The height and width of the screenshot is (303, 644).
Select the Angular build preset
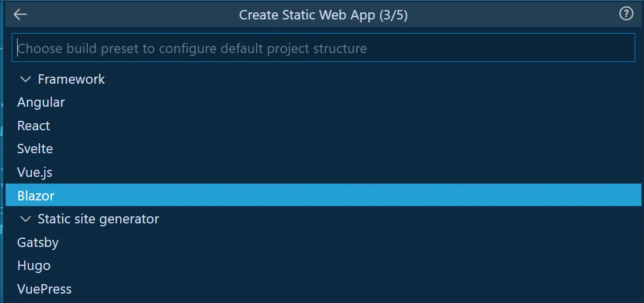pyautogui.click(x=41, y=102)
